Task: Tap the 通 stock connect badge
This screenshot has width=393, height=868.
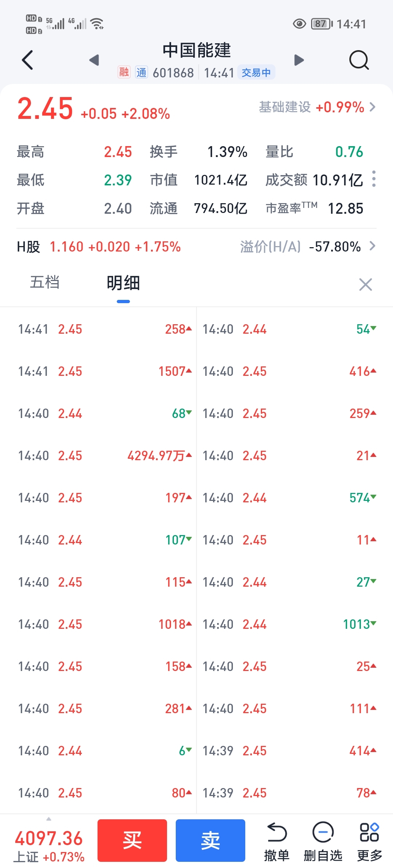Action: coord(141,72)
